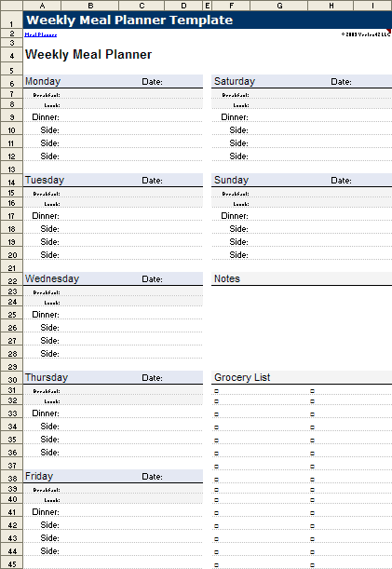Select row 45 header
Screen dimensions: 392x569
11,563
